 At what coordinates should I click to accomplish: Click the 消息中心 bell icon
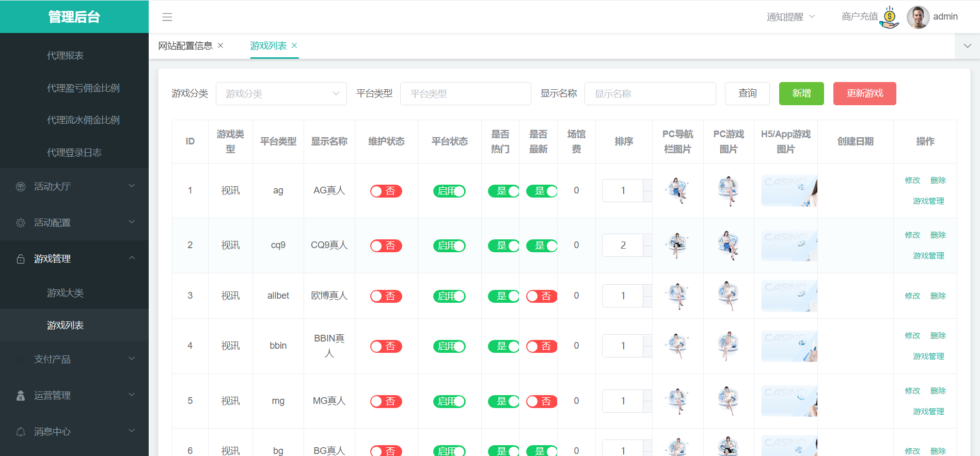(21, 432)
